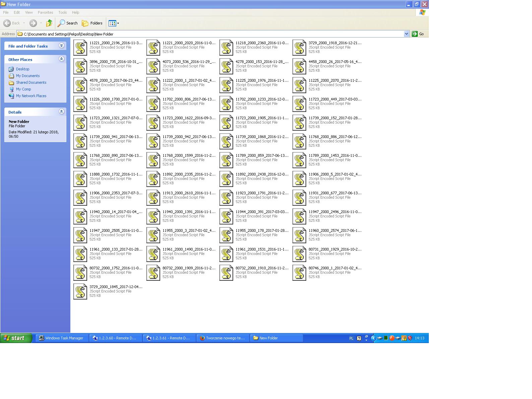Select script icon for 11723_2000_449 file
Viewport: 532px width, 399px height.
coord(299,104)
